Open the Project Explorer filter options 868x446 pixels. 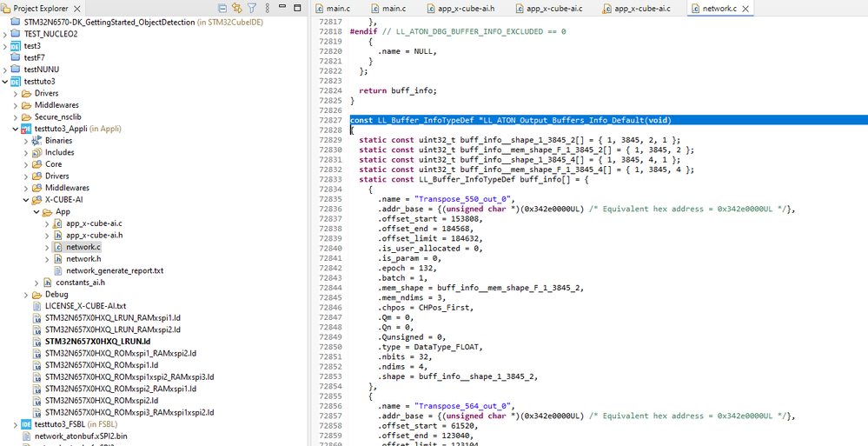pyautogui.click(x=252, y=9)
